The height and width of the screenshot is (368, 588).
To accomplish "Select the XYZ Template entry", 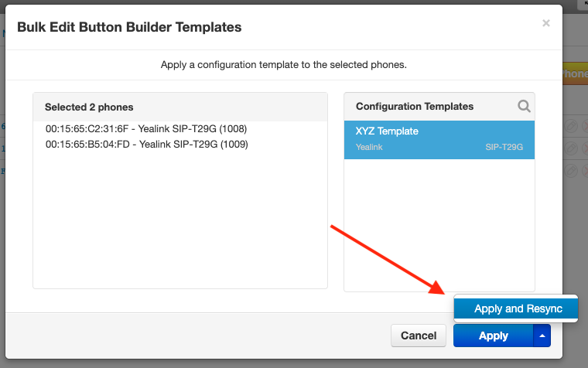I will tap(439, 140).
